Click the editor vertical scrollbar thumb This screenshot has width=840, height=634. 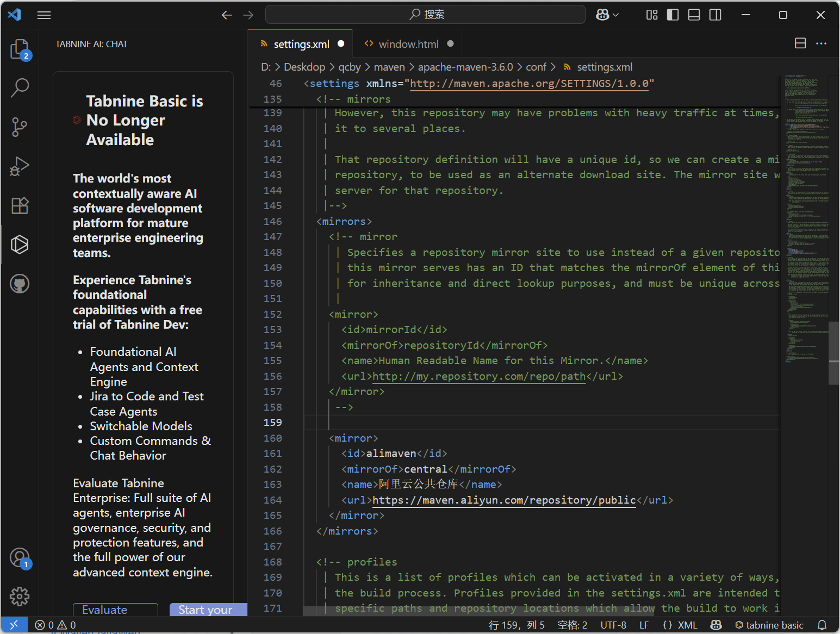[833, 353]
